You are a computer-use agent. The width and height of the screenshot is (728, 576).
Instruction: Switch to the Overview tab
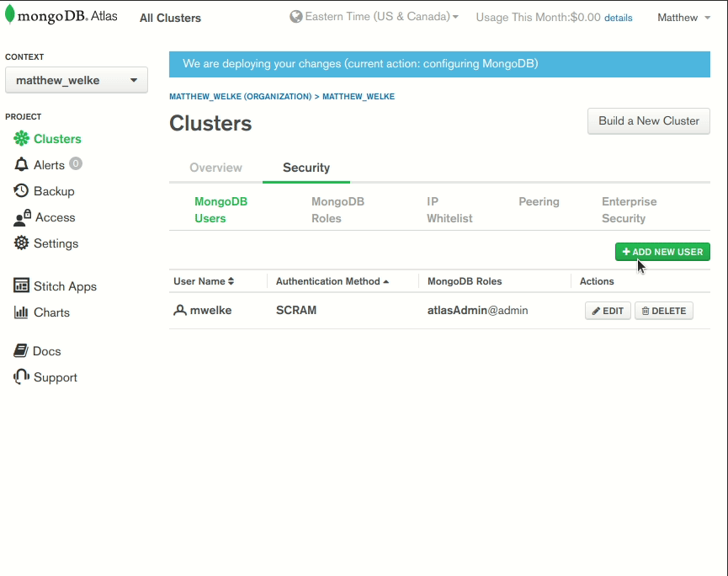(216, 168)
